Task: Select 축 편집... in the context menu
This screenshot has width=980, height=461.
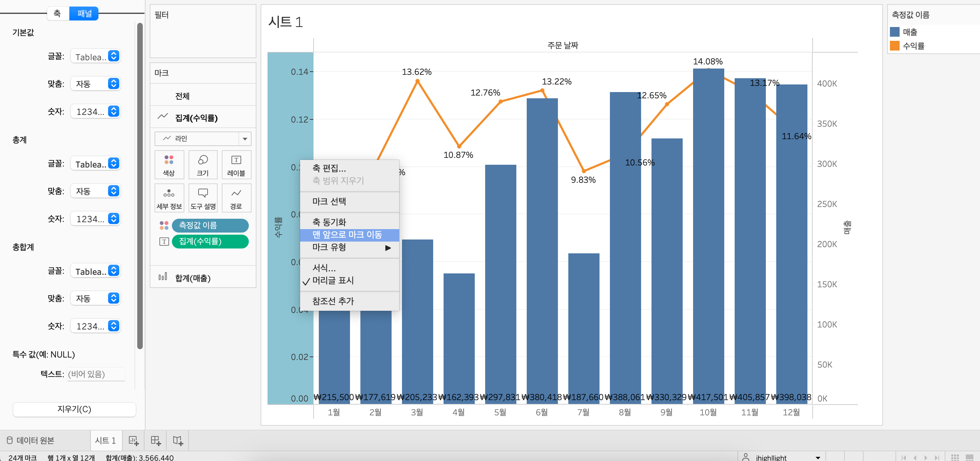Action: point(329,168)
